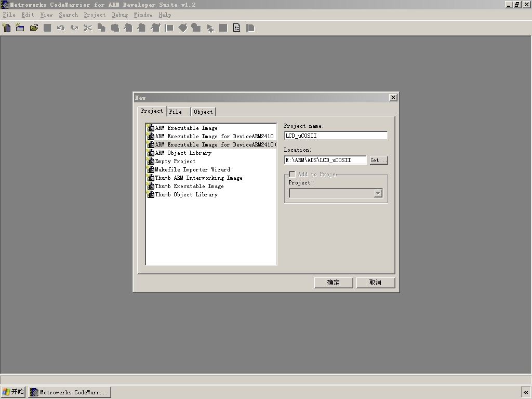Confirm with the 确定 button
The width and height of the screenshot is (532, 399).
334,283
